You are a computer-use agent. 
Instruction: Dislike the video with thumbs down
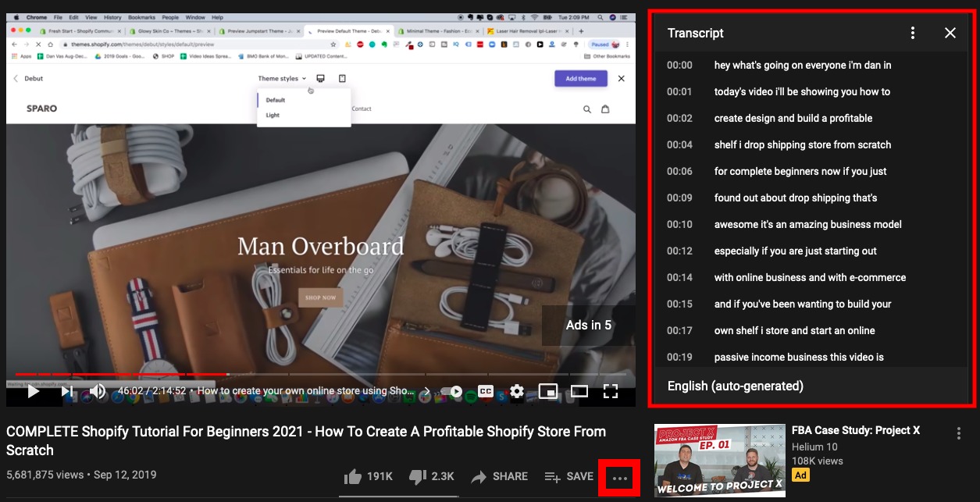[431, 476]
